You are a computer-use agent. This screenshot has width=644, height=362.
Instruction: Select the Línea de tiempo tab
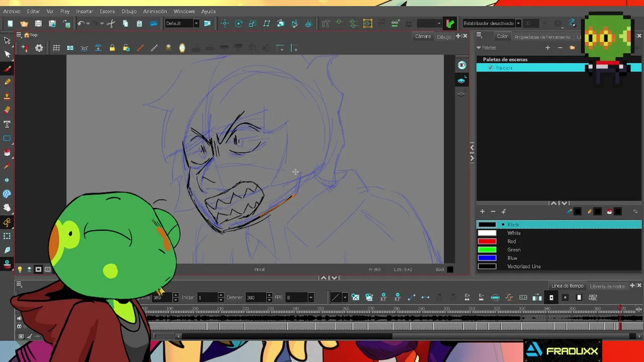(x=568, y=286)
